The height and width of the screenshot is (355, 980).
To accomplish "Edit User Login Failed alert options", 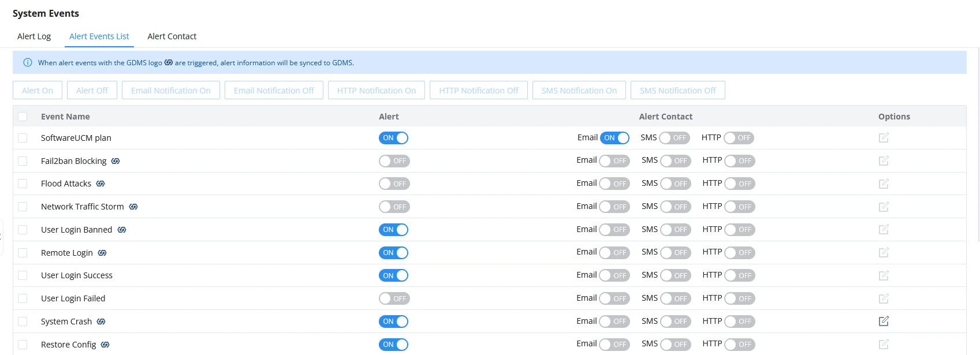I will click(884, 298).
